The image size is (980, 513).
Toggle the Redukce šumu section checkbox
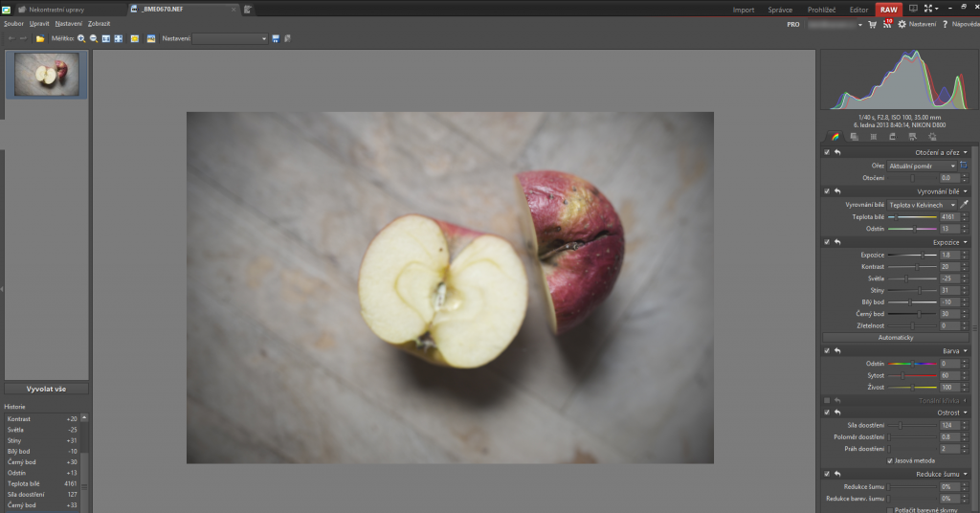tap(827, 474)
